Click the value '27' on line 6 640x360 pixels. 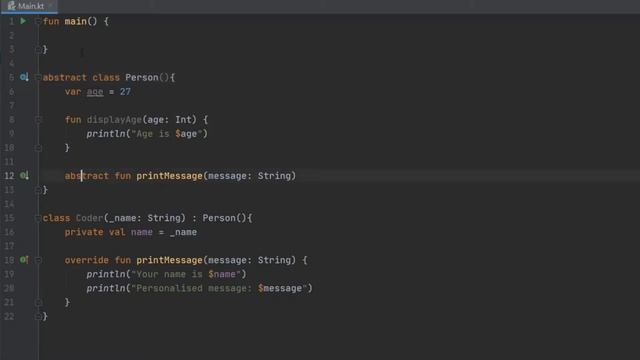(x=125, y=91)
